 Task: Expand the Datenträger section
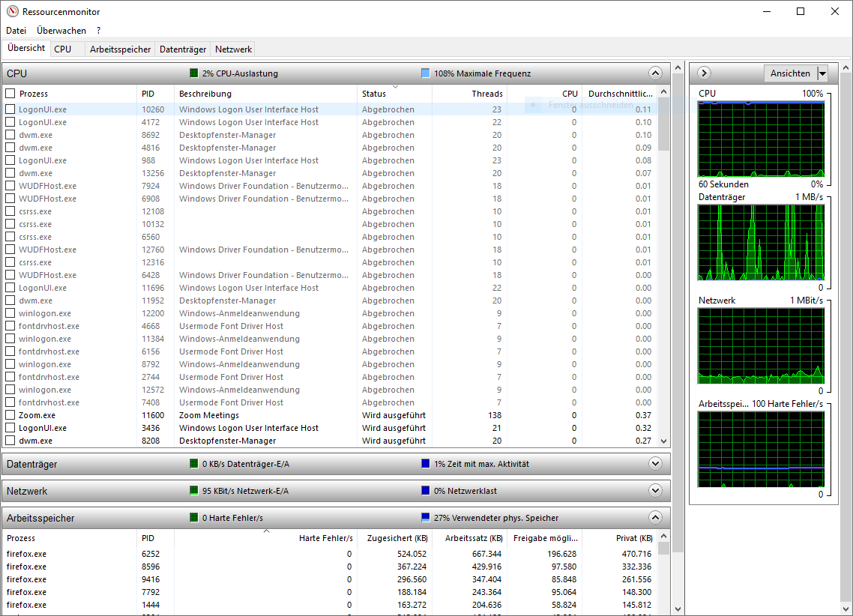coord(654,464)
